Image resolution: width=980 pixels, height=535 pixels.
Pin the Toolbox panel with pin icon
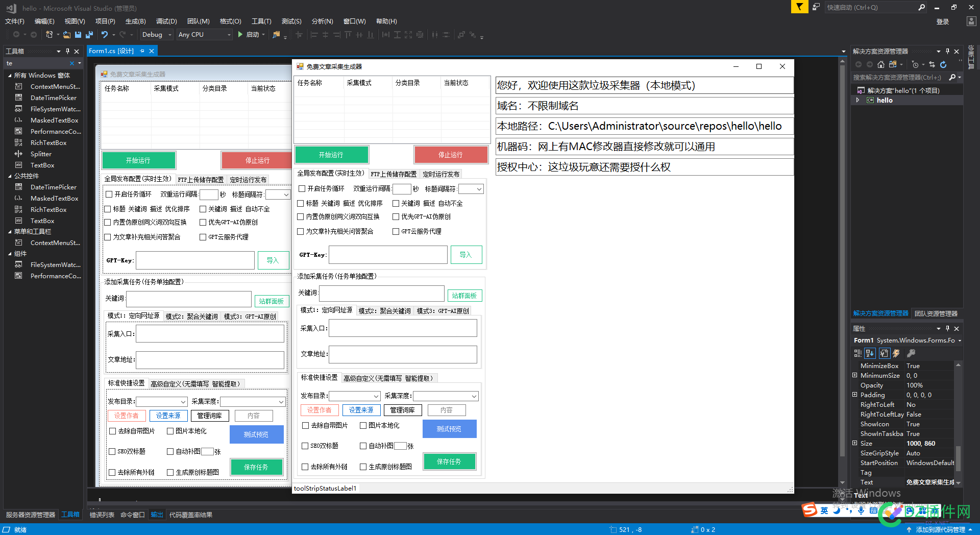click(x=67, y=51)
